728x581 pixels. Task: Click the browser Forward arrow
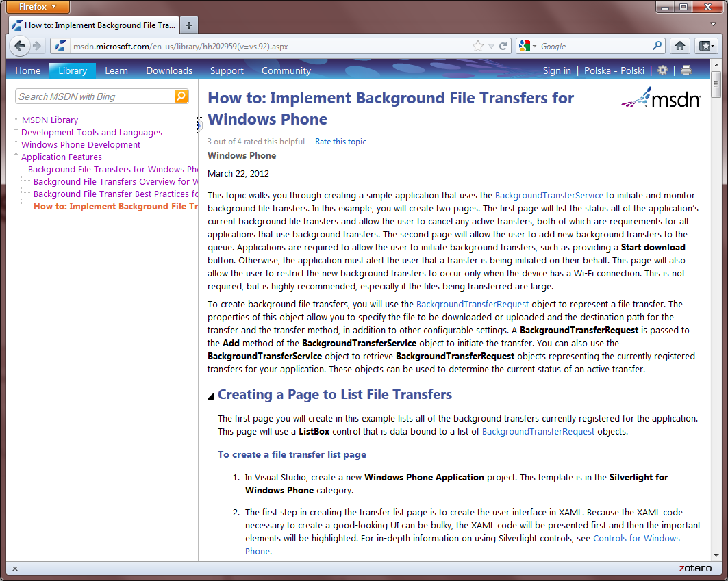click(x=37, y=46)
